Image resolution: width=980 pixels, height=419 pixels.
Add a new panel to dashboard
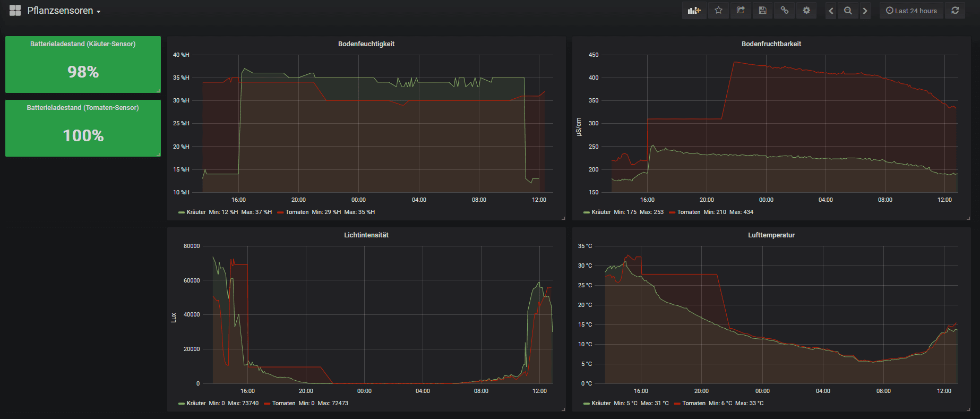[694, 11]
